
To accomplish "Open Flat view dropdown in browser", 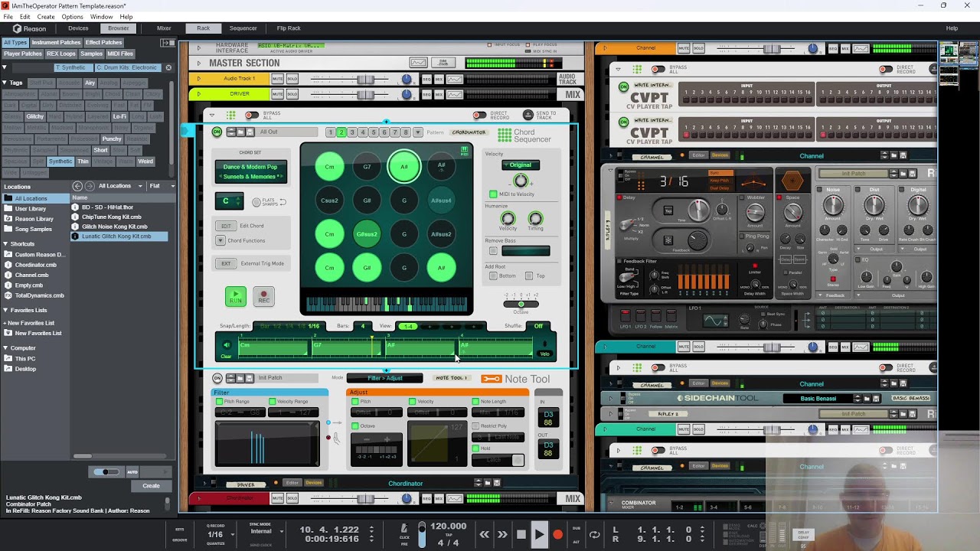I will (x=161, y=186).
